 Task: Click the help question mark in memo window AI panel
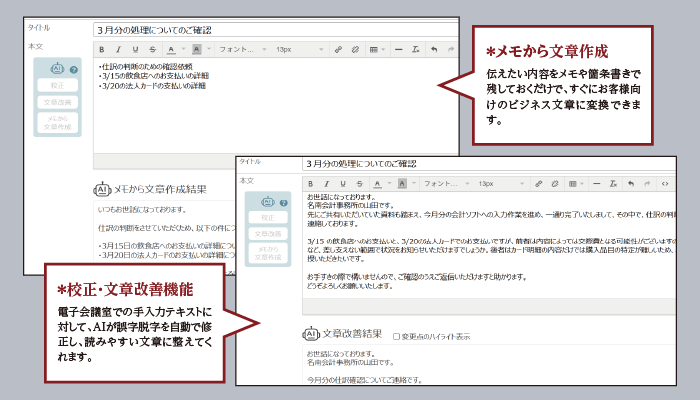click(x=74, y=70)
